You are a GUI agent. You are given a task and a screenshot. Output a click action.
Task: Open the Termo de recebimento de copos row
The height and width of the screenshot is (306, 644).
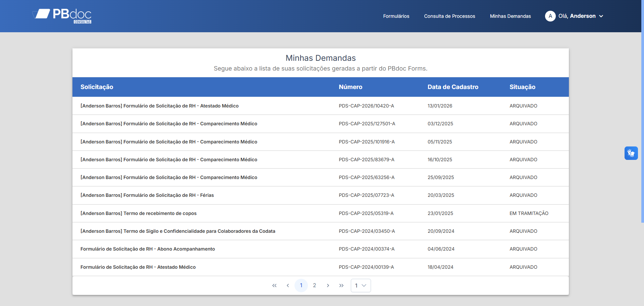pyautogui.click(x=321, y=213)
